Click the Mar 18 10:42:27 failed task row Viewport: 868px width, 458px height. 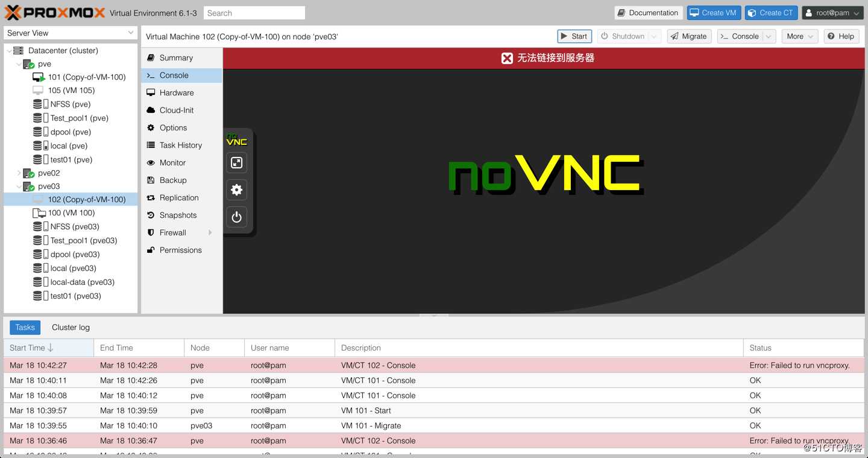pyautogui.click(x=434, y=365)
